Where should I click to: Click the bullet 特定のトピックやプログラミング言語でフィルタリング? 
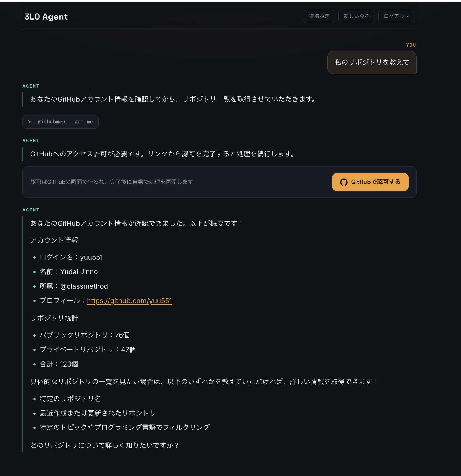tap(125, 427)
